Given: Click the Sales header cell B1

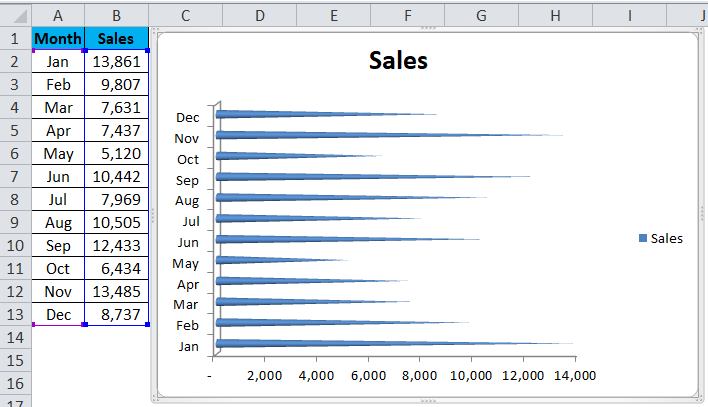Looking at the screenshot, I should tap(116, 38).
